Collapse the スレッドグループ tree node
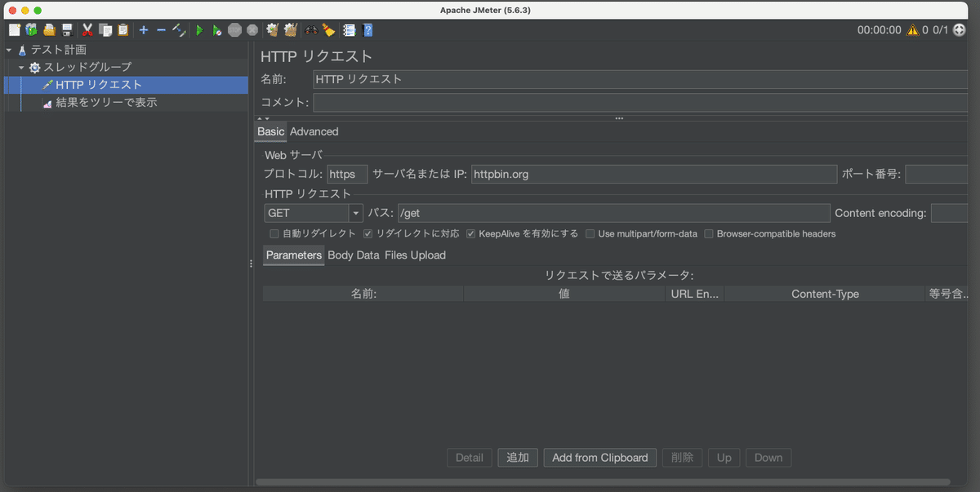980x492 pixels. tap(22, 67)
